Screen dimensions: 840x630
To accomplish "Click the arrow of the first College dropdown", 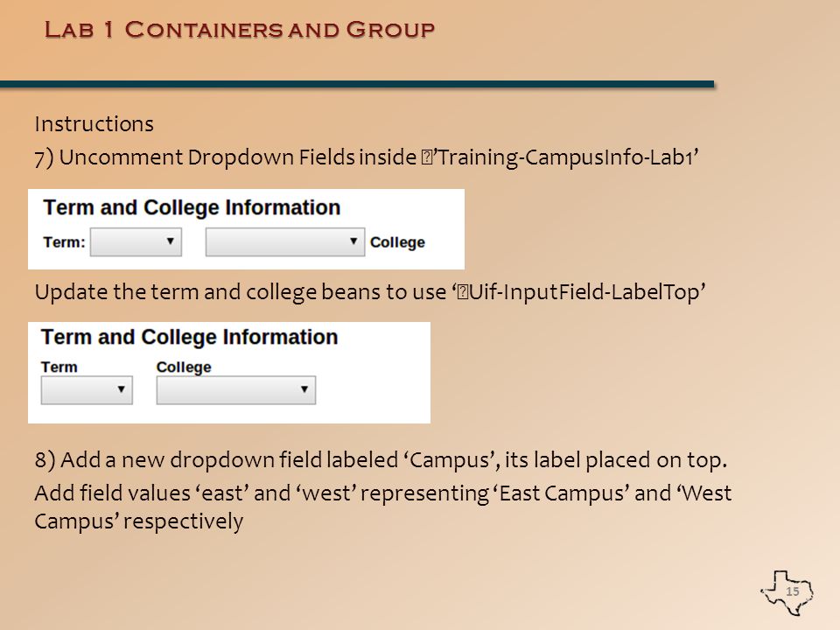I will pos(353,241).
